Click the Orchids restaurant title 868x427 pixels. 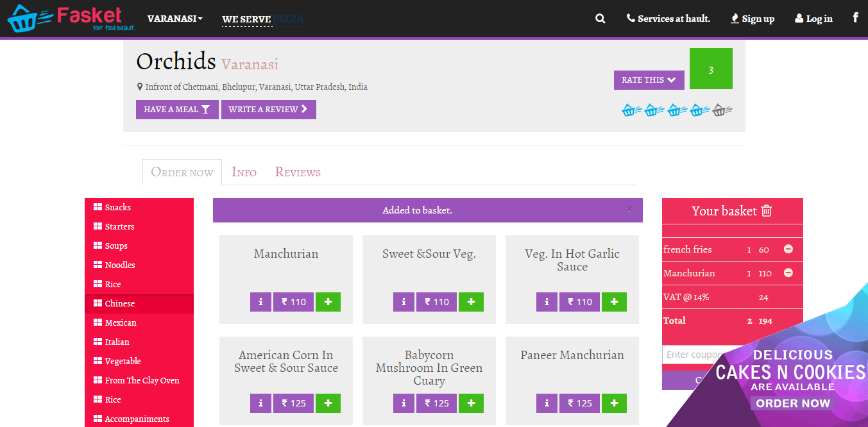coord(176,62)
